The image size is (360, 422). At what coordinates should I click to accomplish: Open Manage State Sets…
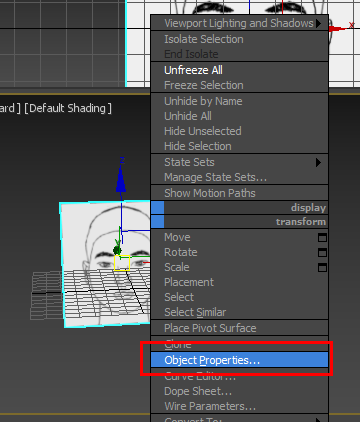(239, 177)
